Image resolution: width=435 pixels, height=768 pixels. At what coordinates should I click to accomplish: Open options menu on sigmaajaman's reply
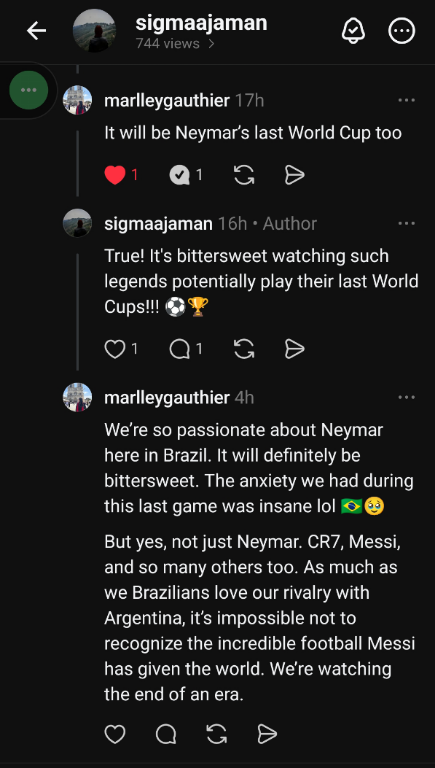(407, 224)
